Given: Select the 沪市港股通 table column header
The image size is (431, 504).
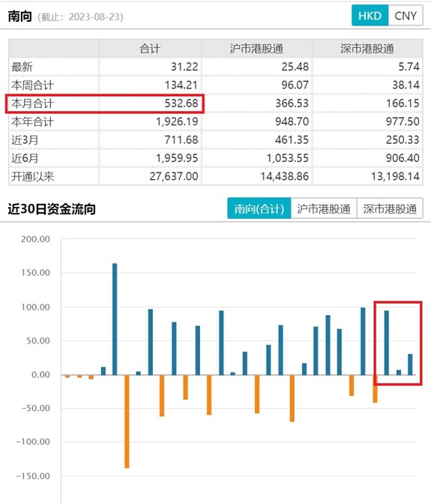Looking at the screenshot, I should [x=256, y=49].
